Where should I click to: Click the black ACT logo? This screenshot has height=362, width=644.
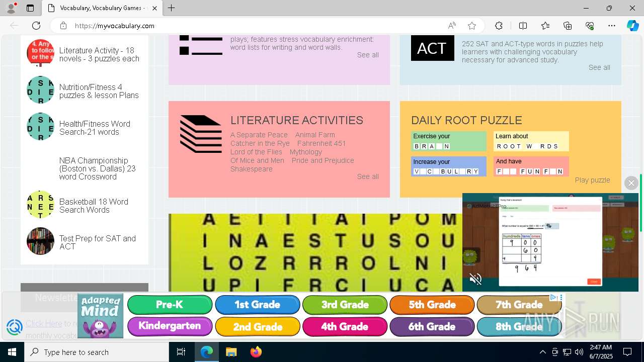tap(433, 48)
